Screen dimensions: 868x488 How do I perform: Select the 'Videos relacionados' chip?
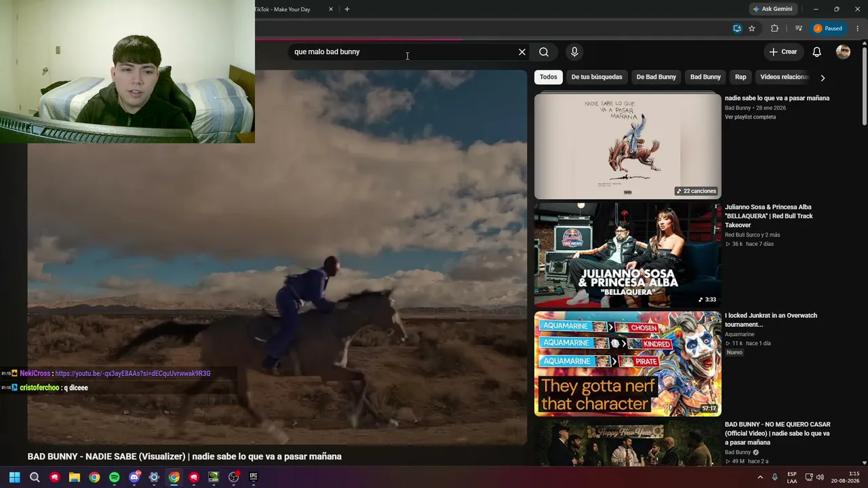click(784, 77)
